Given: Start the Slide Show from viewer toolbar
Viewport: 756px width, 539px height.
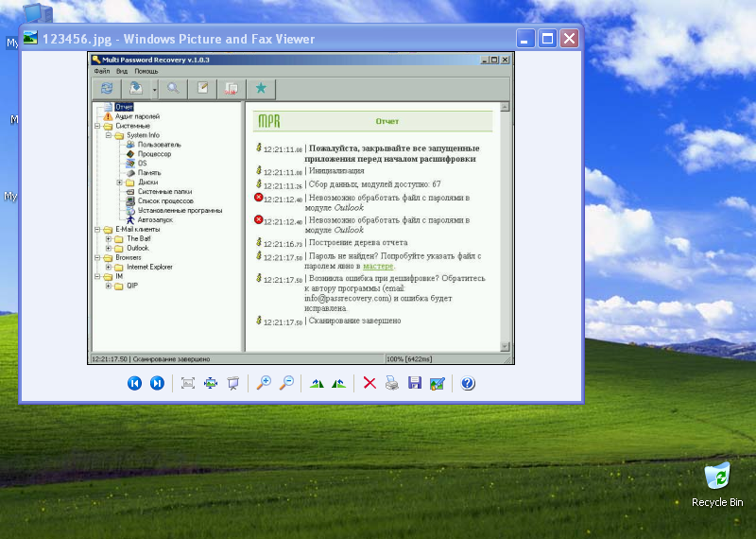Looking at the screenshot, I should click(x=233, y=383).
